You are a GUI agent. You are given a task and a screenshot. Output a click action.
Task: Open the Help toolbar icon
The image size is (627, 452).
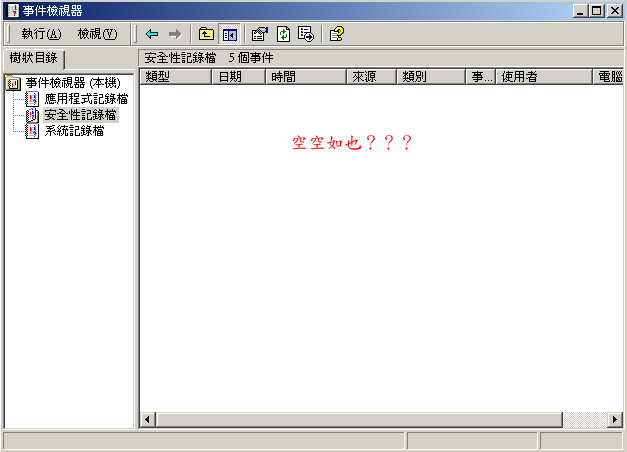(x=337, y=34)
